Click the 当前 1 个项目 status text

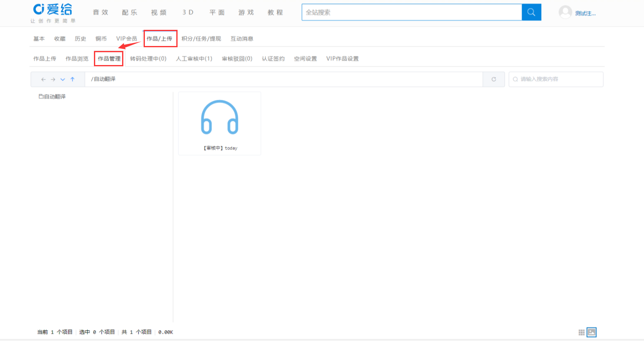tap(55, 332)
